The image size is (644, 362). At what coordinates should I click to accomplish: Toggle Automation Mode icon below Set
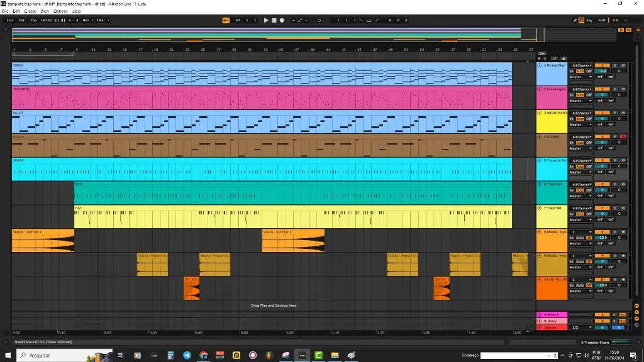pos(555,58)
